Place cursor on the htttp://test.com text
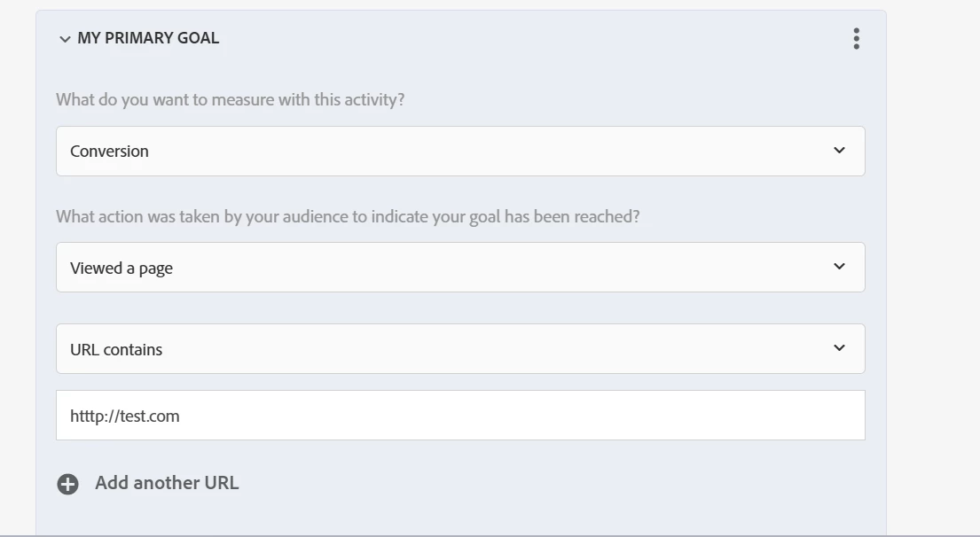Viewport: 980px width, 537px height. 125,416
